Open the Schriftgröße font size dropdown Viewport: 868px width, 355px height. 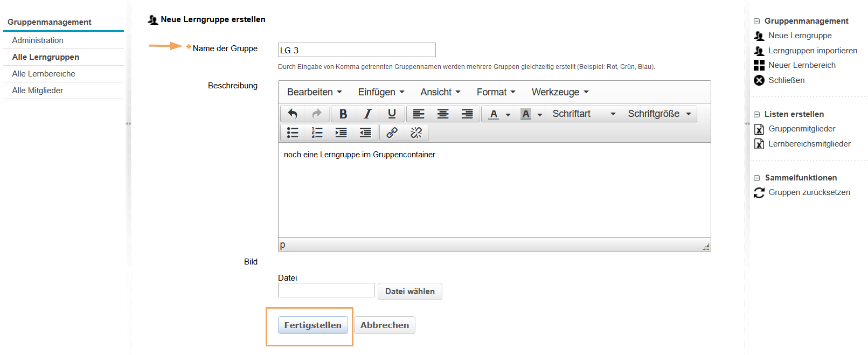[659, 114]
